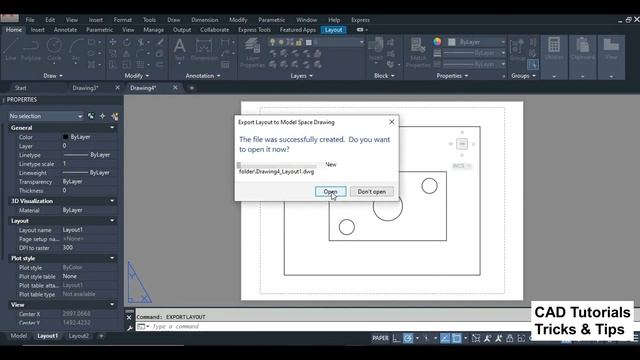Collapse the View properties section
The height and width of the screenshot is (360, 640).
pyautogui.click(x=112, y=305)
